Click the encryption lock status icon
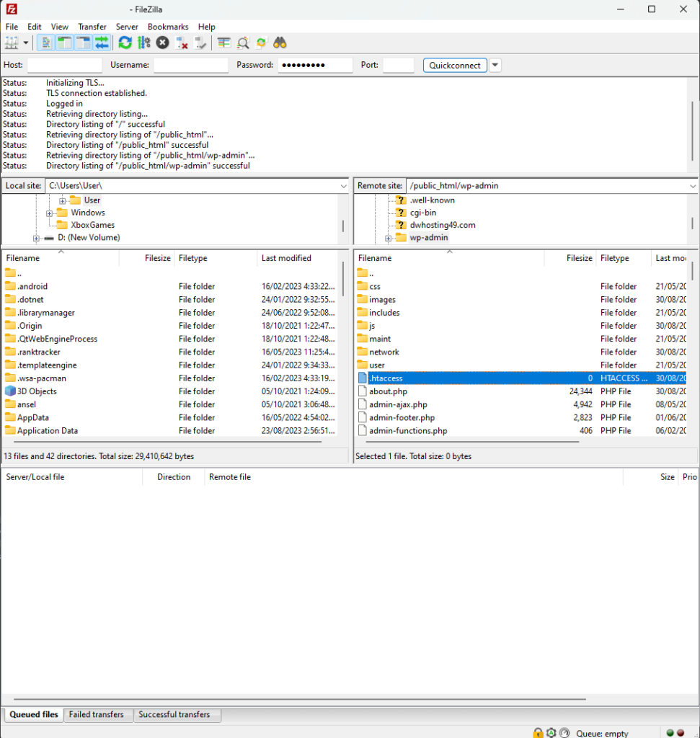Image resolution: width=700 pixels, height=738 pixels. (x=538, y=733)
